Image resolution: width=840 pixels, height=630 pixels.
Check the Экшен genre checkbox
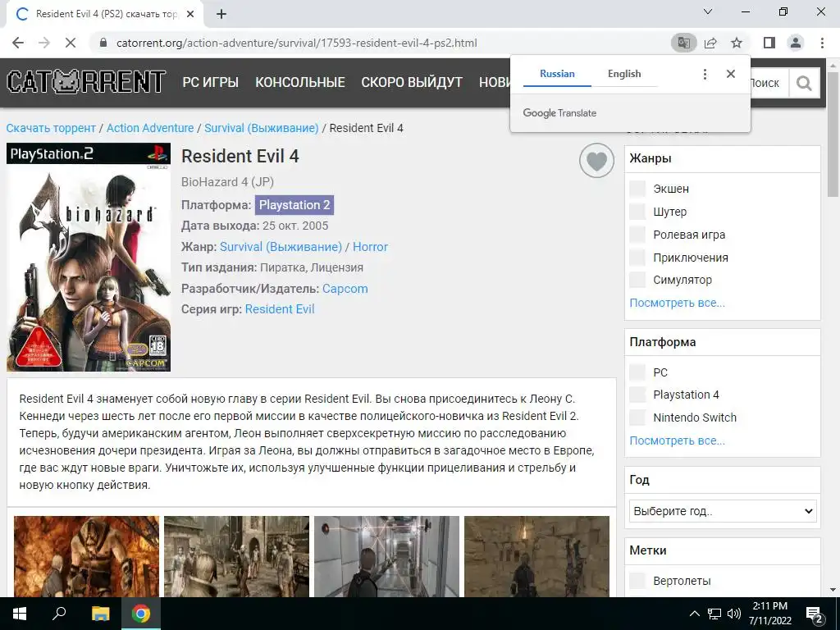[x=637, y=189]
